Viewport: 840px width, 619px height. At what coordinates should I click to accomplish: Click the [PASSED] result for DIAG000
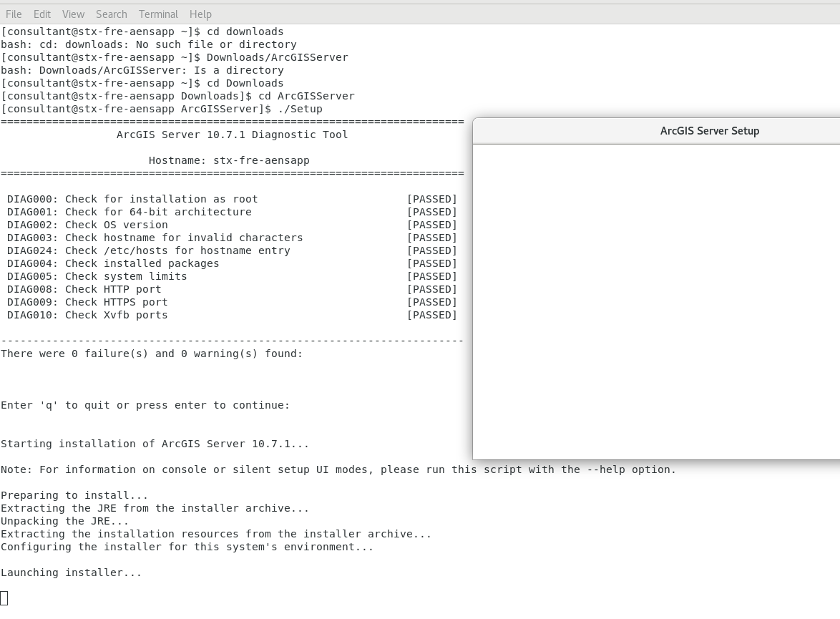[x=431, y=199]
